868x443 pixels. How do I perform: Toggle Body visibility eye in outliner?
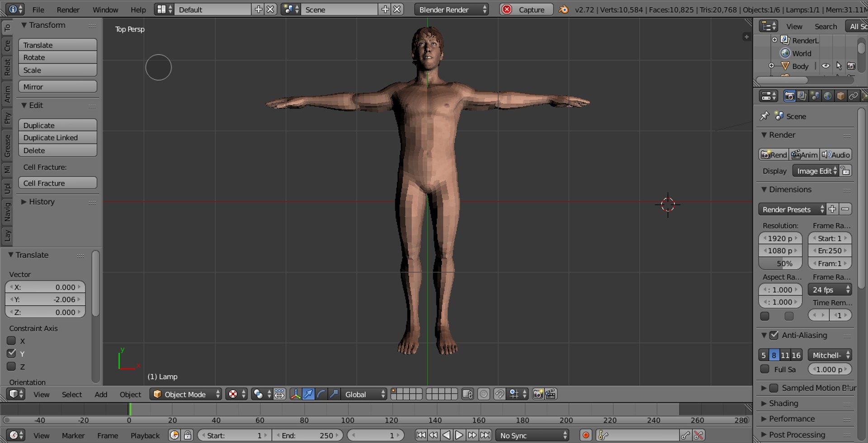[x=826, y=66]
